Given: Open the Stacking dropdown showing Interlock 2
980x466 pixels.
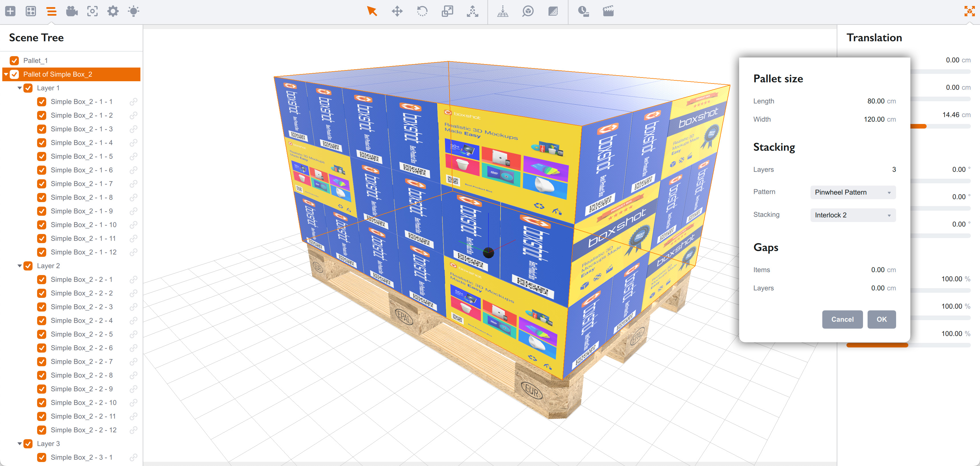Looking at the screenshot, I should [x=852, y=215].
